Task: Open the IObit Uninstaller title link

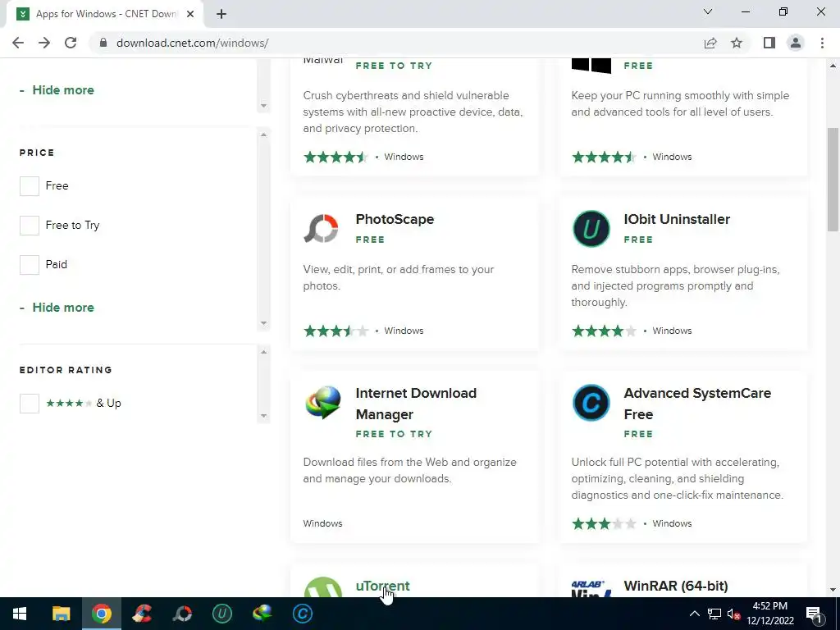Action: [x=677, y=219]
